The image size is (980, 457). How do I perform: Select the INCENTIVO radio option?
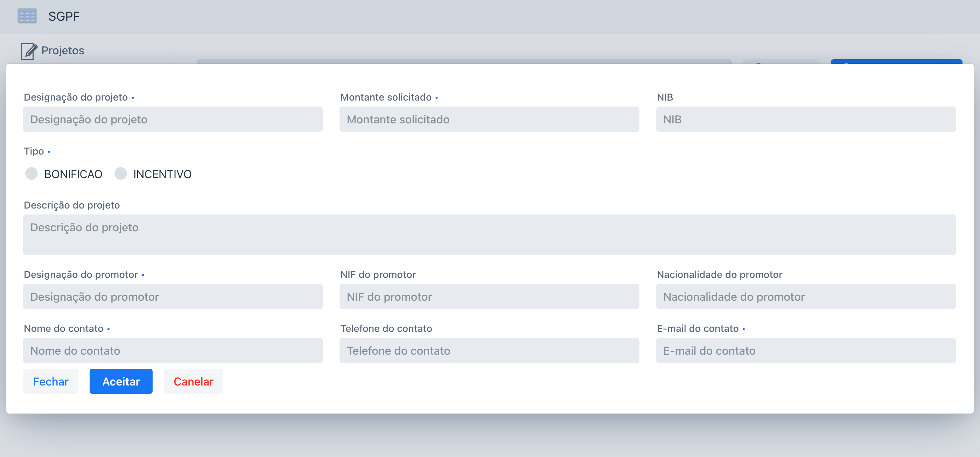pos(121,174)
